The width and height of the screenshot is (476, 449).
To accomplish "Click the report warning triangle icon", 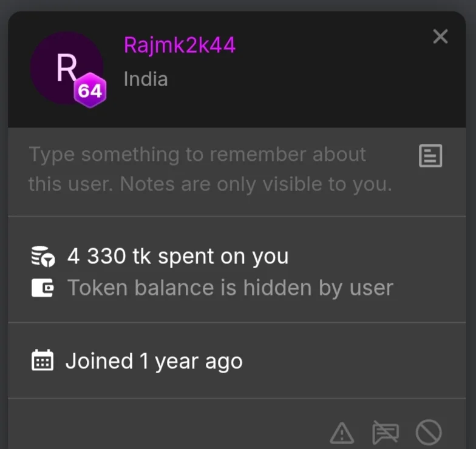I will click(x=342, y=433).
